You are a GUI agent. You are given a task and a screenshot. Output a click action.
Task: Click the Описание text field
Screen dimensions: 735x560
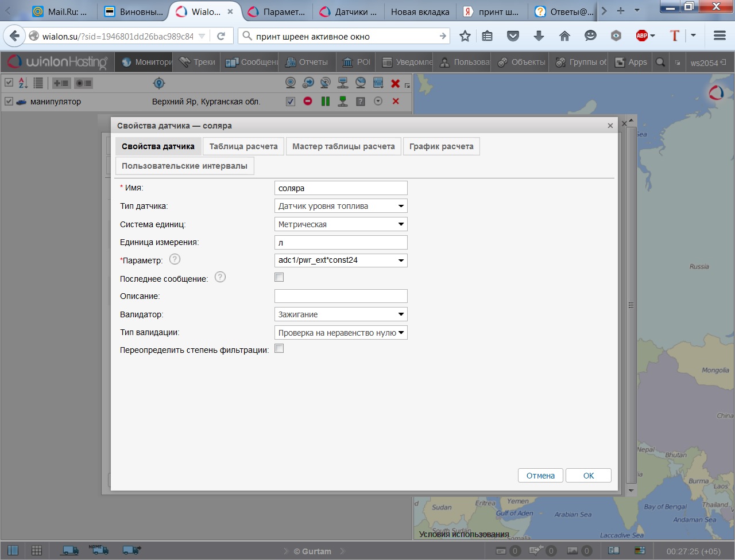click(x=341, y=296)
